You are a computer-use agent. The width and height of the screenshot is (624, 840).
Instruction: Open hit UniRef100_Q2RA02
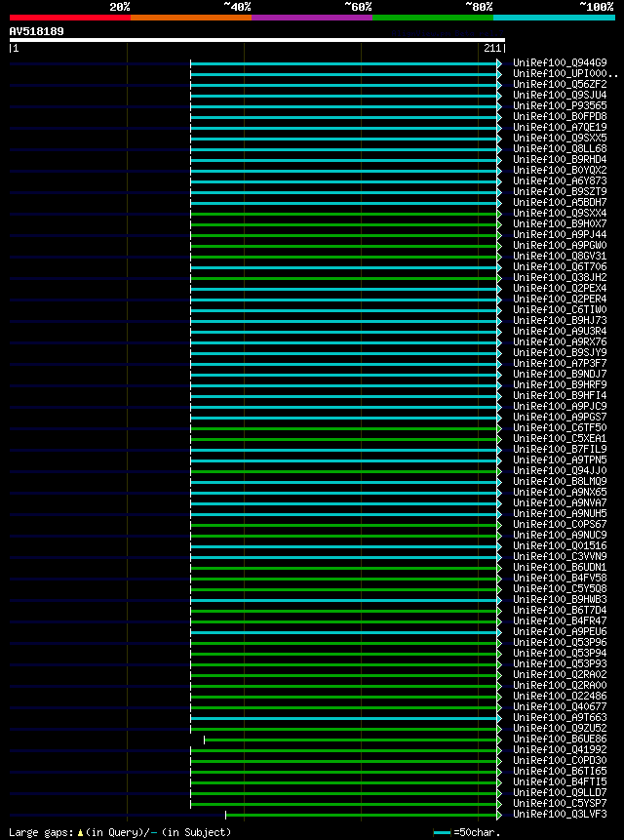(560, 674)
